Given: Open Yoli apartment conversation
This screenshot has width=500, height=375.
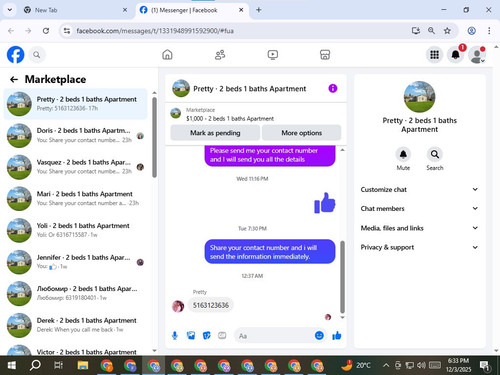Looking at the screenshot, I should pyautogui.click(x=75, y=230).
